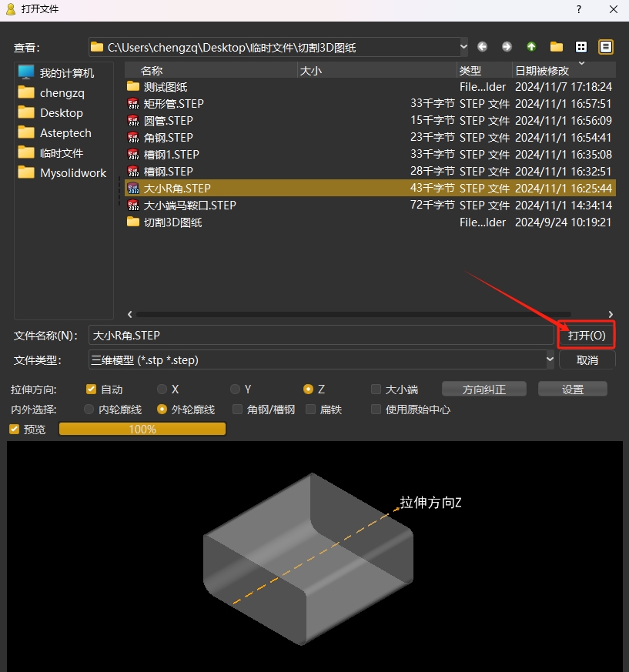Enable the 大小端 checkbox

coord(376,389)
